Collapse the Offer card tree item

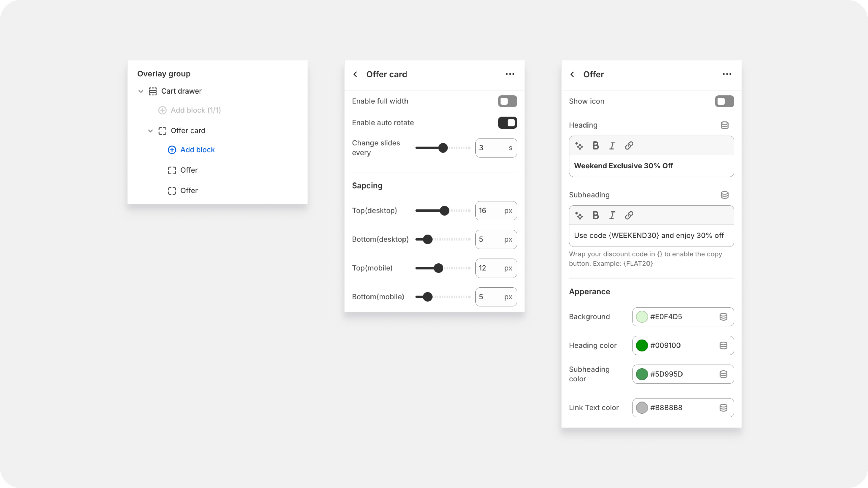click(150, 131)
